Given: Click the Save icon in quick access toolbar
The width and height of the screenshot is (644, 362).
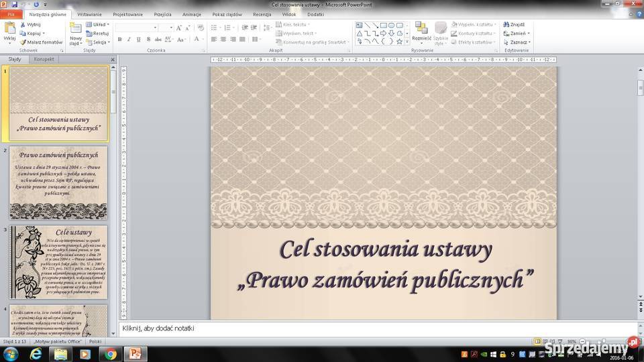Looking at the screenshot, I should click(x=14, y=4).
